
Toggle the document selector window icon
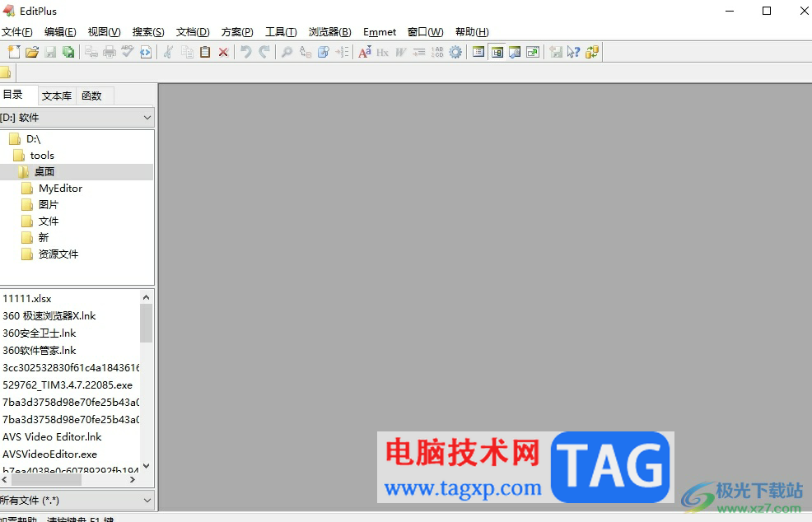(x=478, y=52)
